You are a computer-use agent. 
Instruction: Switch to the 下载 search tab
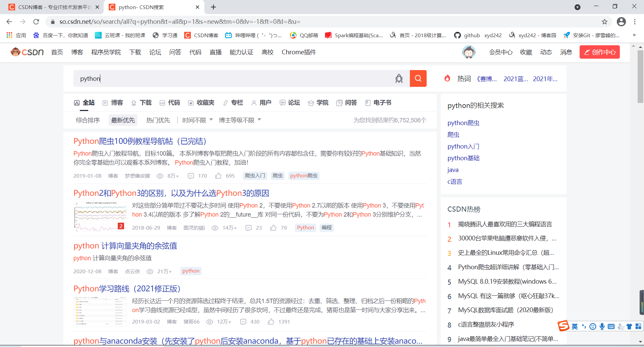coord(141,103)
